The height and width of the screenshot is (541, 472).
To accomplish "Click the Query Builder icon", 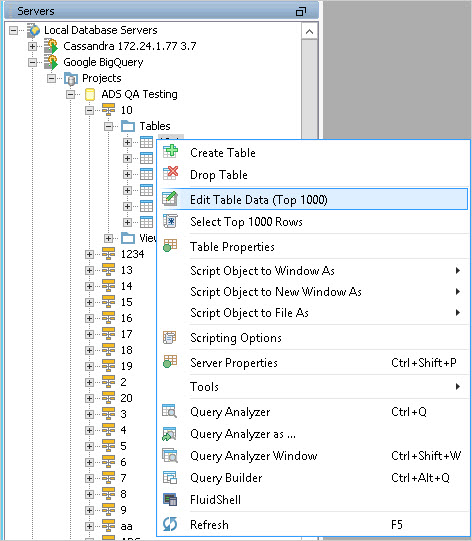I will [170, 478].
